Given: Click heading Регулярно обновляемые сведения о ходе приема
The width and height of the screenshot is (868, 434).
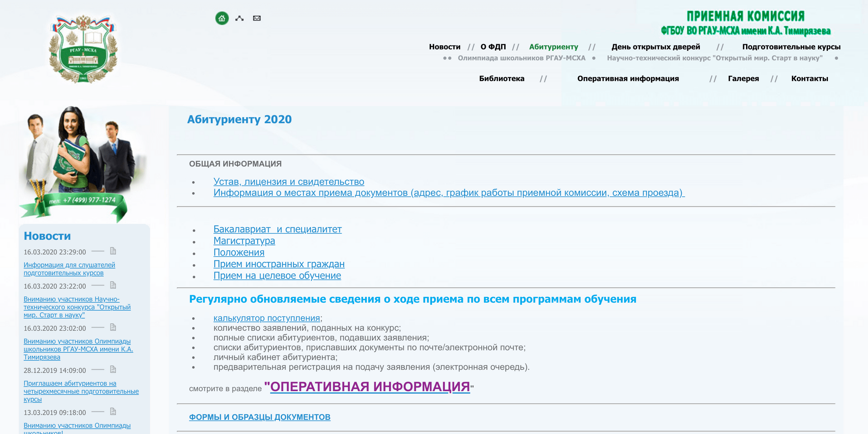Looking at the screenshot, I should click(413, 299).
